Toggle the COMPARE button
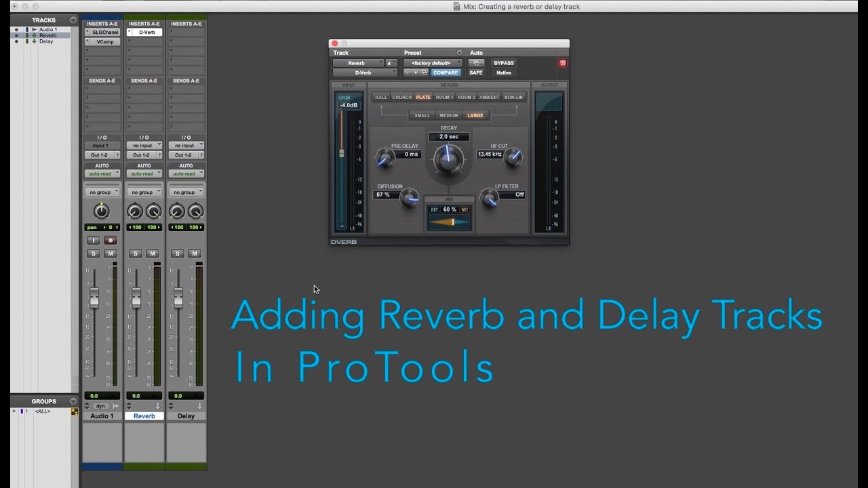Image resolution: width=868 pixels, height=488 pixels. pyautogui.click(x=446, y=73)
